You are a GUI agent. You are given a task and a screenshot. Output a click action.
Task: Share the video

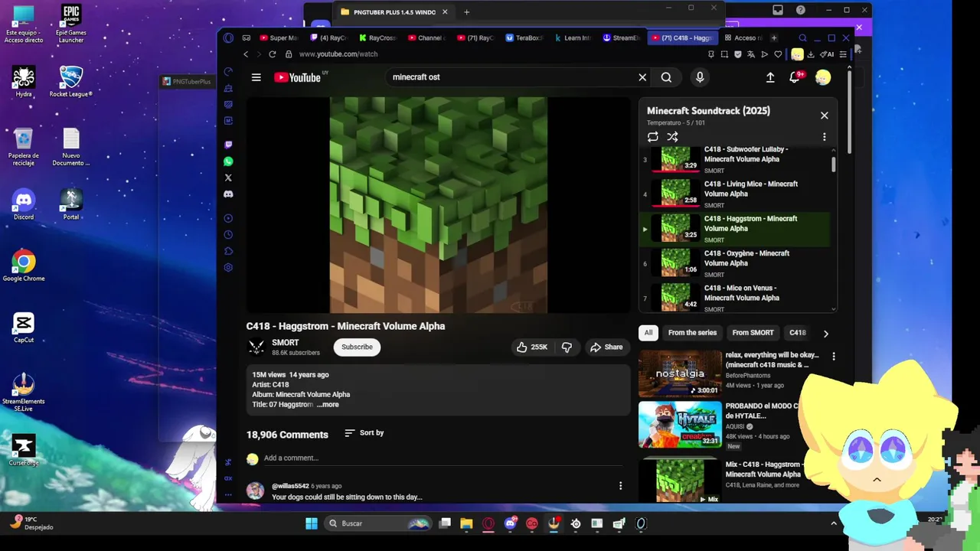point(606,347)
